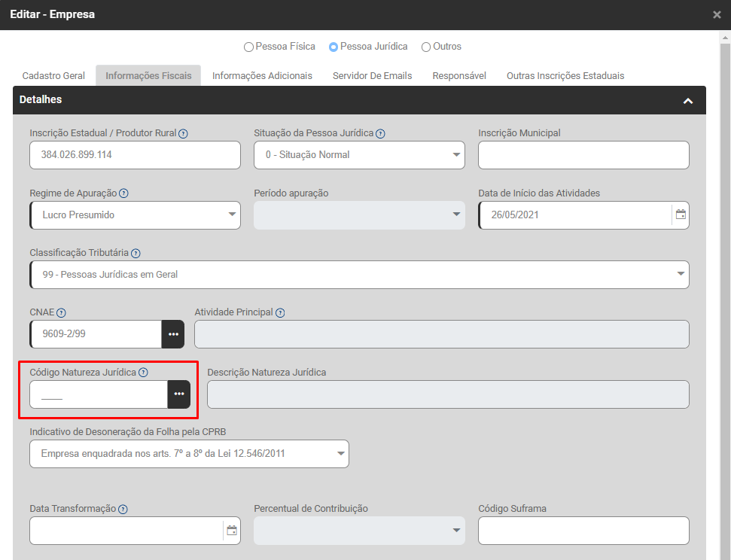Switch to the Servidor De Emails tab
731x560 pixels.
coord(372,76)
